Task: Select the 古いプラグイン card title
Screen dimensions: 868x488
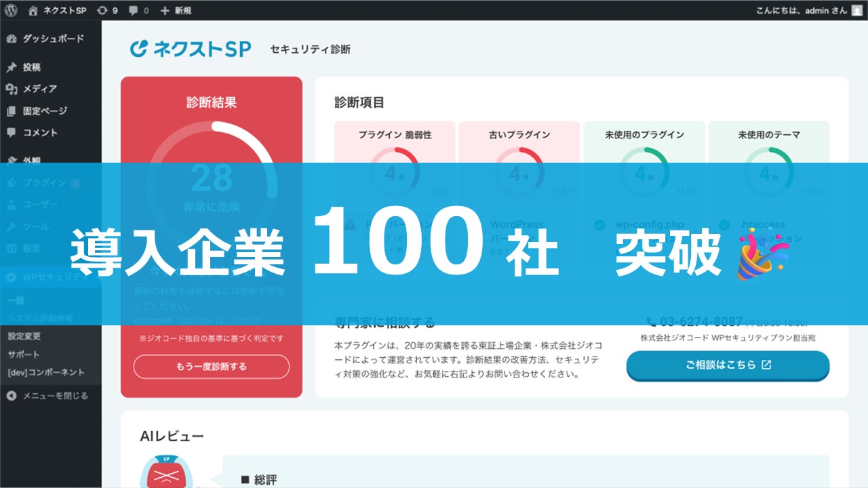Action: 519,135
